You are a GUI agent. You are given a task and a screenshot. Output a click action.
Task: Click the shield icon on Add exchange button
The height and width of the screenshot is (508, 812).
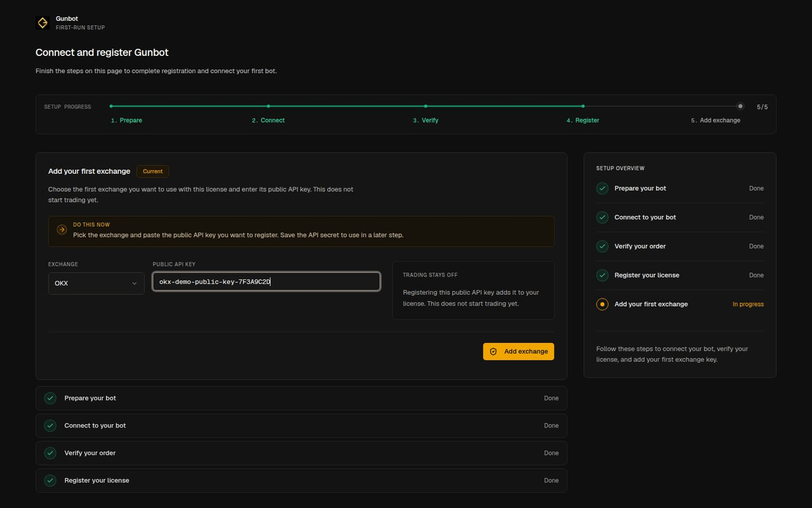(x=494, y=351)
